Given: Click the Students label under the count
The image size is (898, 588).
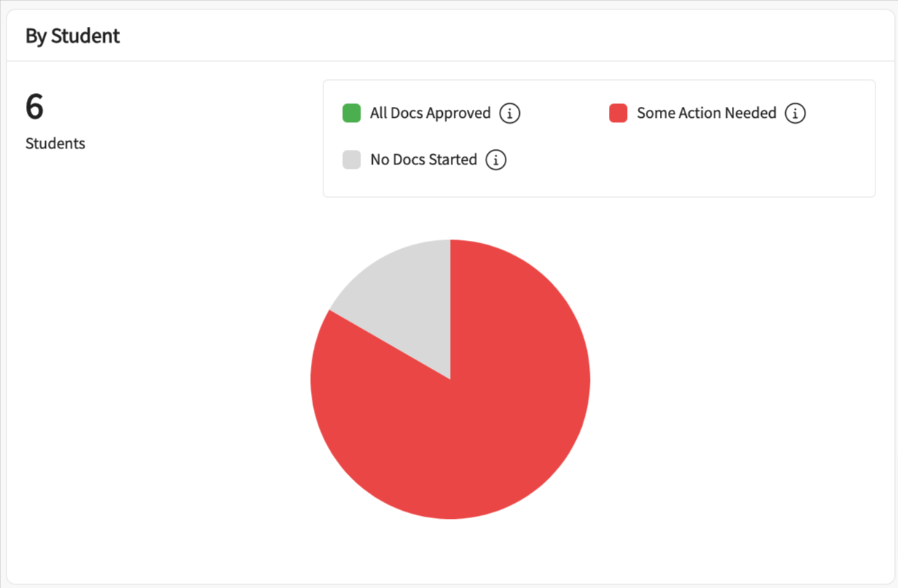Looking at the screenshot, I should click(x=55, y=143).
